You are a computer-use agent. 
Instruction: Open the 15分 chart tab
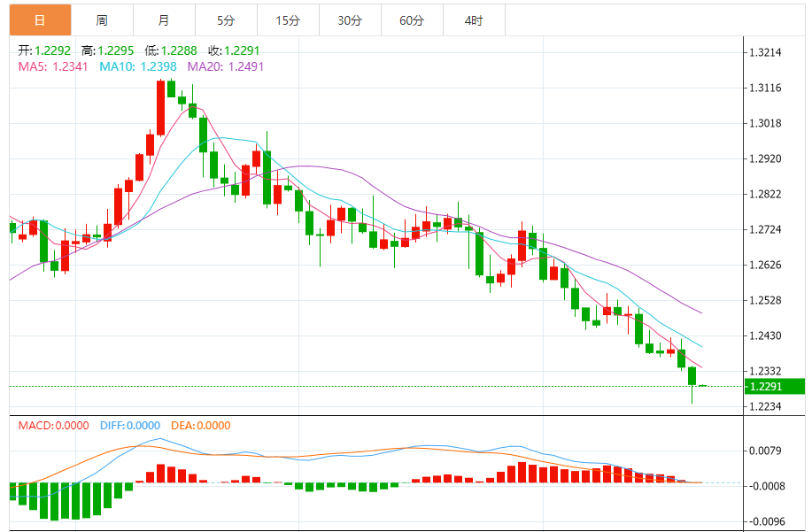point(288,20)
